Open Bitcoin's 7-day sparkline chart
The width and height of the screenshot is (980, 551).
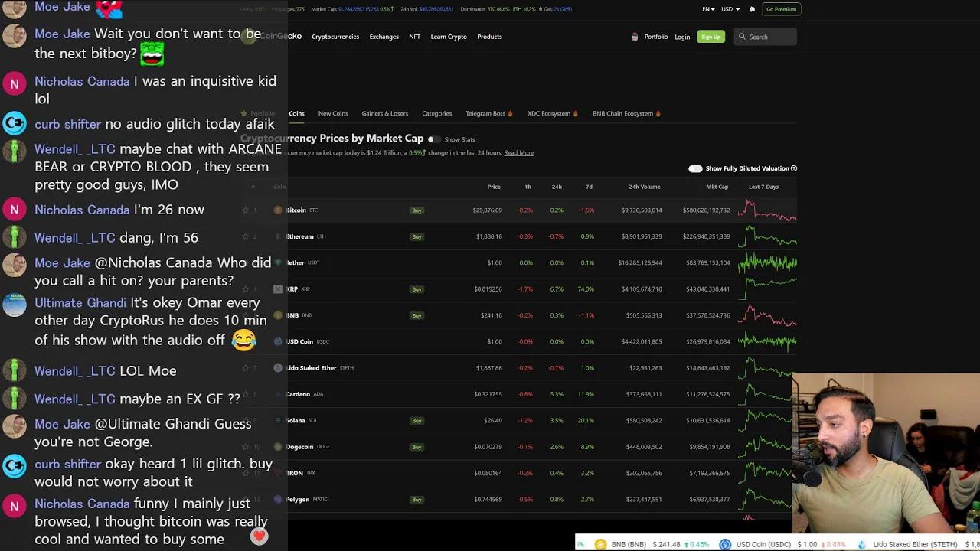click(767, 210)
